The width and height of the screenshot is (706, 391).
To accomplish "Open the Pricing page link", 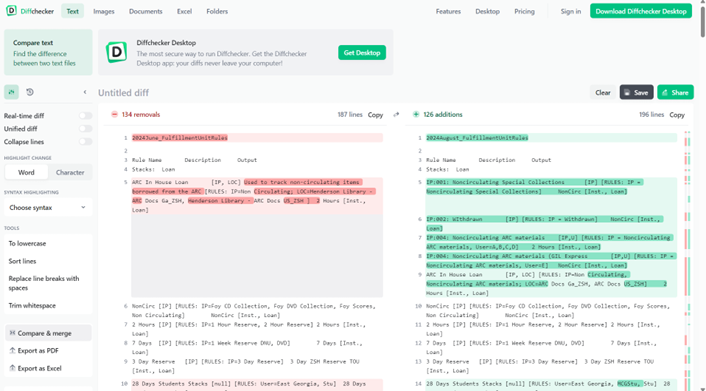I will (x=525, y=11).
